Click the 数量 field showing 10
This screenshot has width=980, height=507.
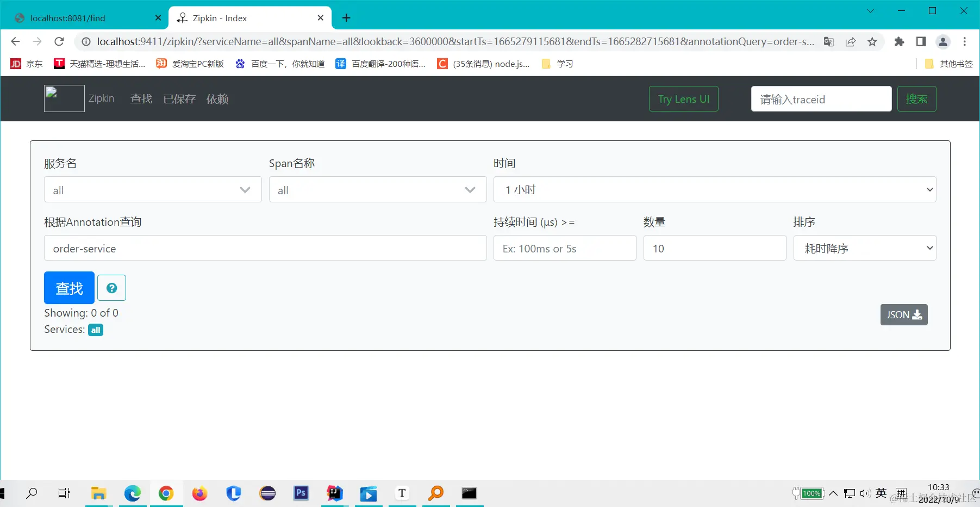pyautogui.click(x=715, y=248)
